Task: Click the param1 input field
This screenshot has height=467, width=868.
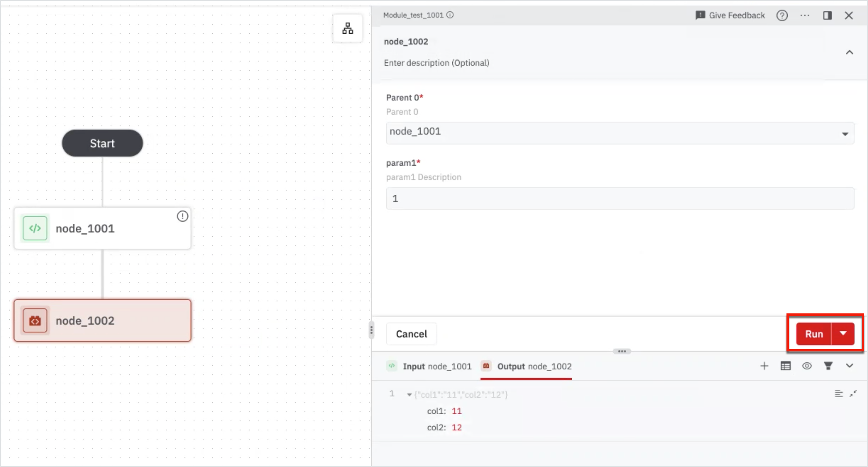Action: click(620, 199)
